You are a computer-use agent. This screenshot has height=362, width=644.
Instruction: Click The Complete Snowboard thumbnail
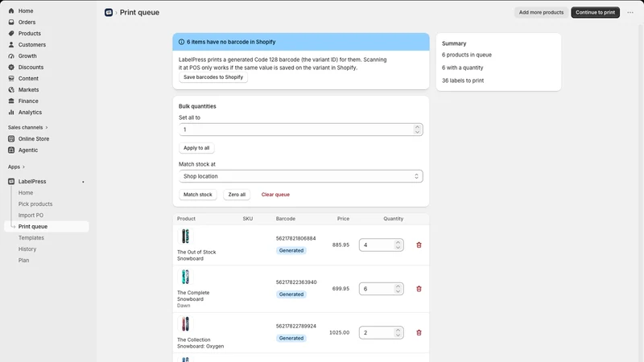click(185, 277)
